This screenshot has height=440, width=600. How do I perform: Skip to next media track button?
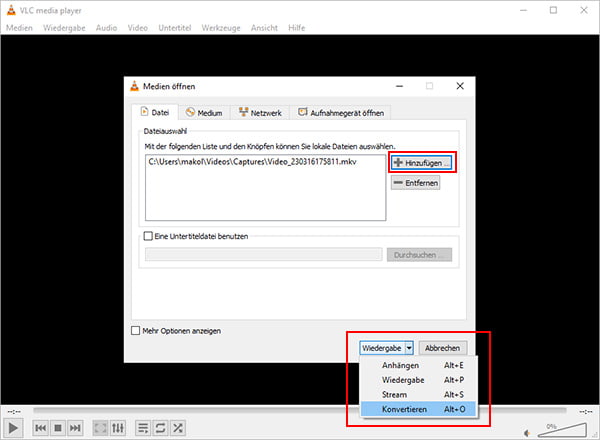pyautogui.click(x=75, y=428)
